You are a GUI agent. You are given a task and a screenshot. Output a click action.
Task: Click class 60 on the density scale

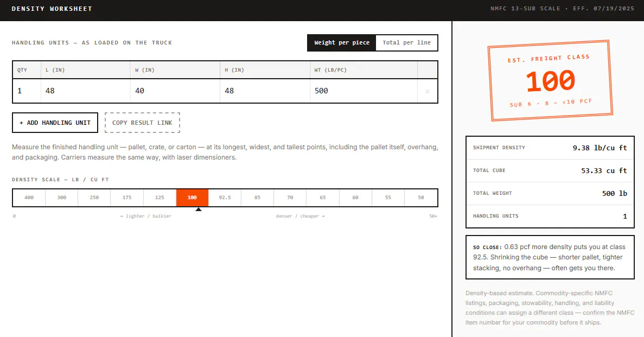[x=355, y=198]
